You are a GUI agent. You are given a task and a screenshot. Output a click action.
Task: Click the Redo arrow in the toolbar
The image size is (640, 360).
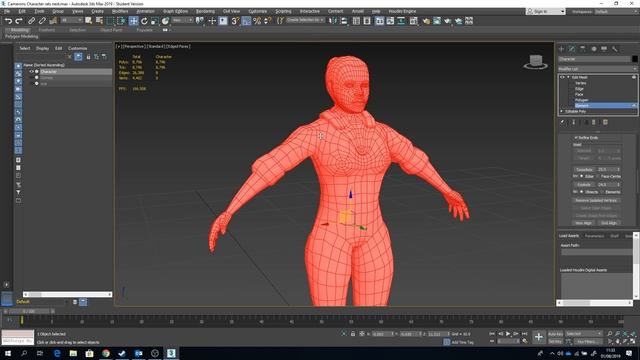tap(19, 21)
